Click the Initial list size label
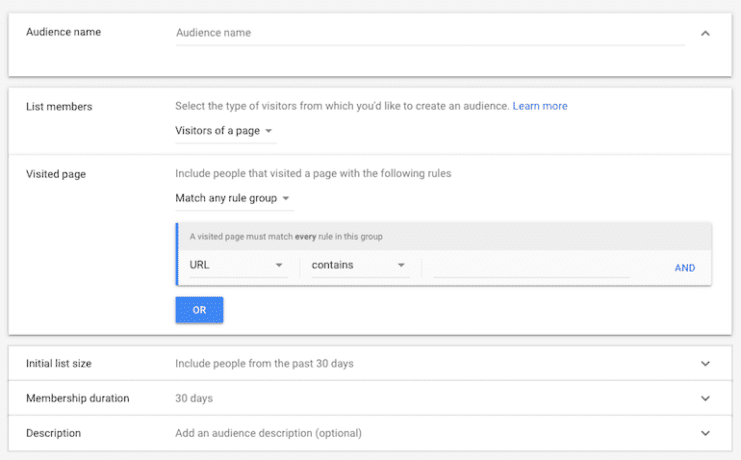The height and width of the screenshot is (460, 741). tap(59, 364)
